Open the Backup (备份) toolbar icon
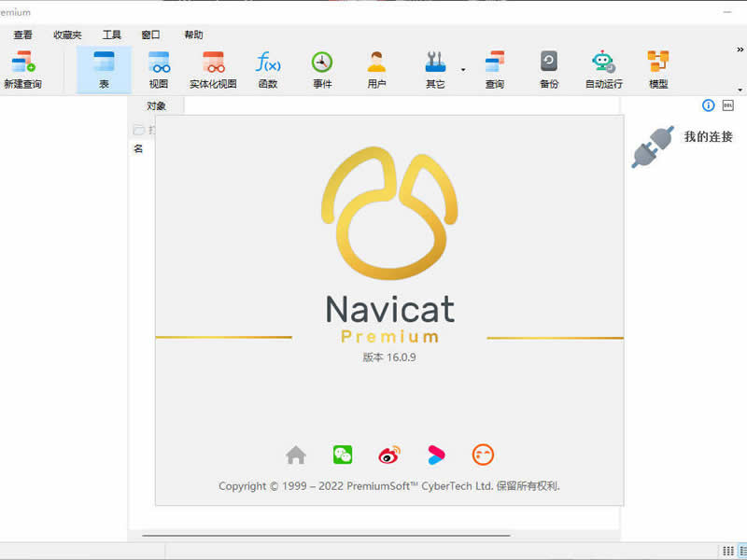The width and height of the screenshot is (747, 560). pyautogui.click(x=549, y=70)
